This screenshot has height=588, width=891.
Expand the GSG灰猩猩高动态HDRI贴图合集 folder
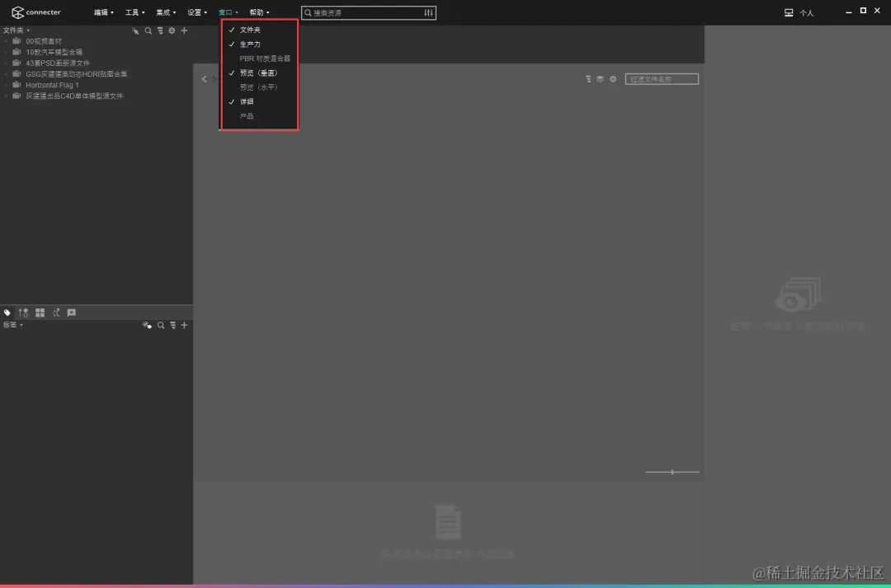tap(7, 74)
